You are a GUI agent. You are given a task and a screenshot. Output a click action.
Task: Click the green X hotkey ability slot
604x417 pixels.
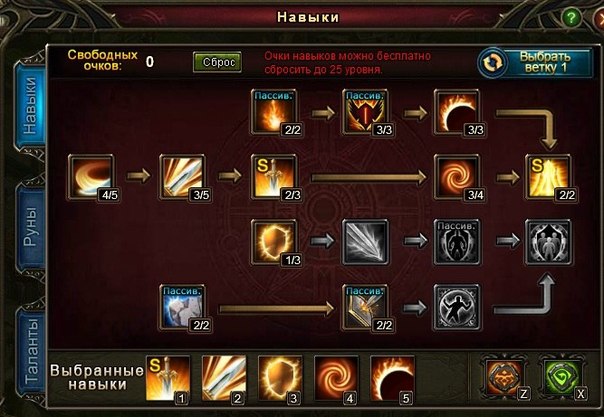(x=562, y=377)
